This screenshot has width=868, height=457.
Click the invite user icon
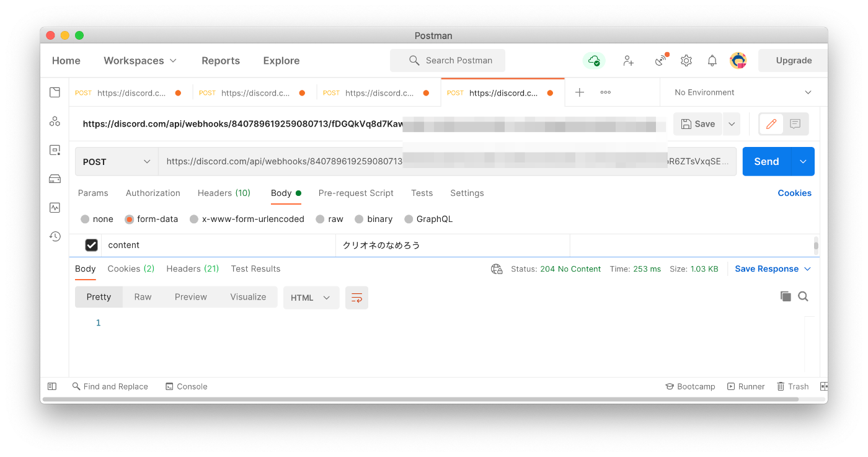click(x=629, y=60)
